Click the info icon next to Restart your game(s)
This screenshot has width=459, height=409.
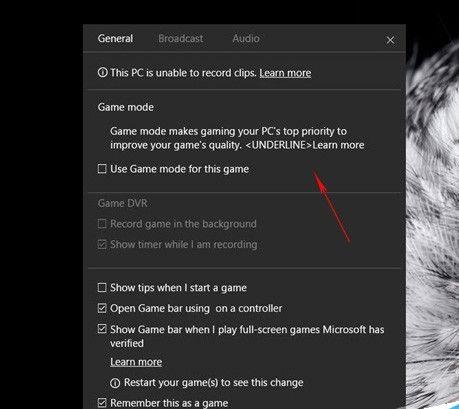[115, 383]
